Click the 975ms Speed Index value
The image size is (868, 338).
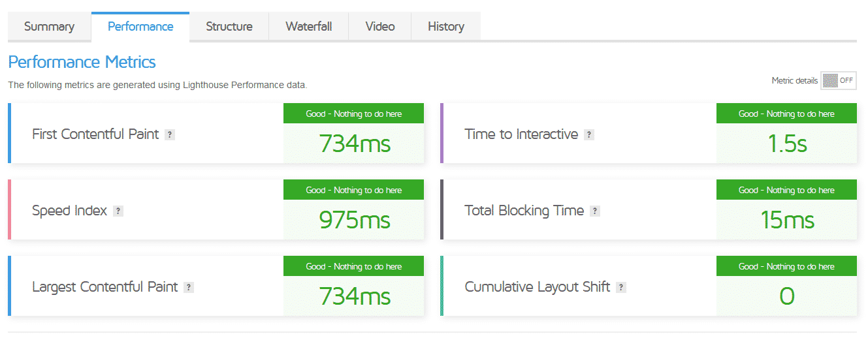[x=355, y=220]
